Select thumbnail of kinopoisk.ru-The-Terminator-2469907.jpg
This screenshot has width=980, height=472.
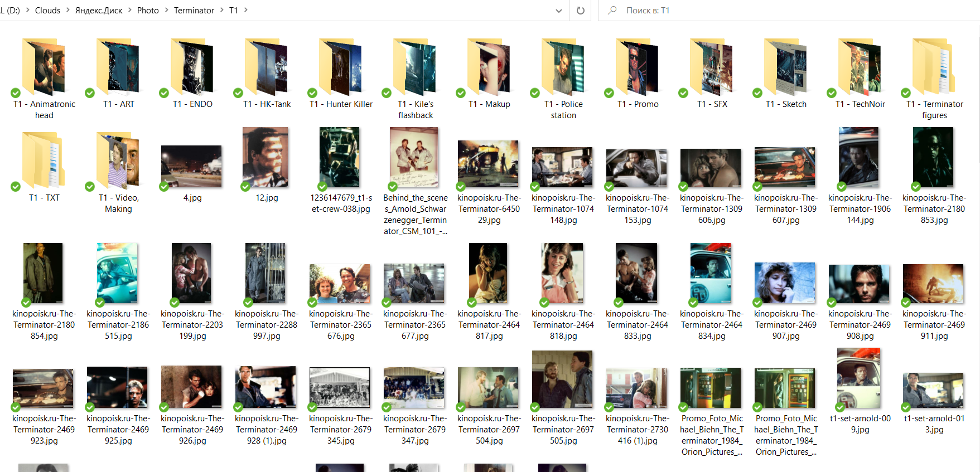(x=785, y=283)
